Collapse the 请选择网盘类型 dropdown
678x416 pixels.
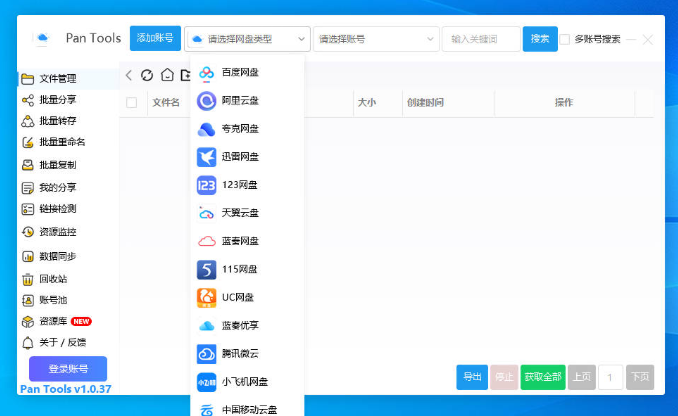pos(247,39)
